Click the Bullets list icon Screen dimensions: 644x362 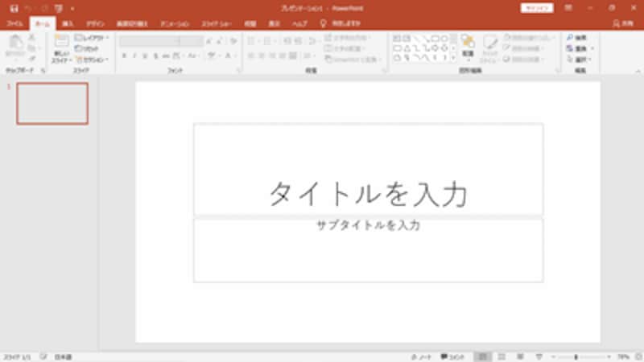(251, 41)
